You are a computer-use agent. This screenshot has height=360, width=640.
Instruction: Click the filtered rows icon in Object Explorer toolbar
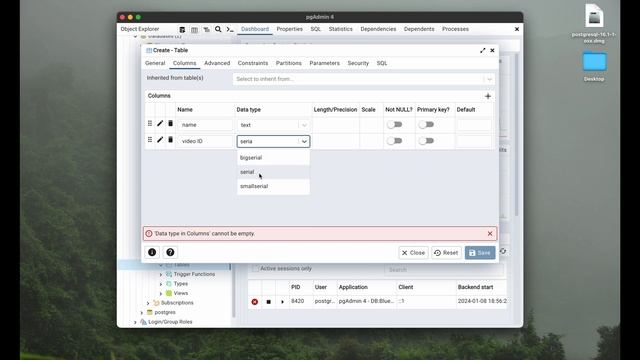point(207,29)
